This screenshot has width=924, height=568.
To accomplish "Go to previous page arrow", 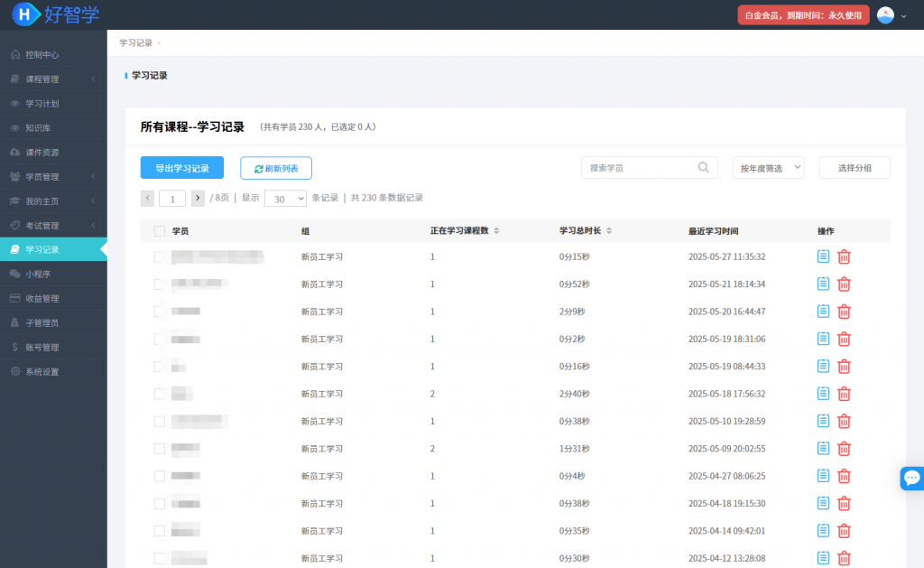I will pos(147,198).
